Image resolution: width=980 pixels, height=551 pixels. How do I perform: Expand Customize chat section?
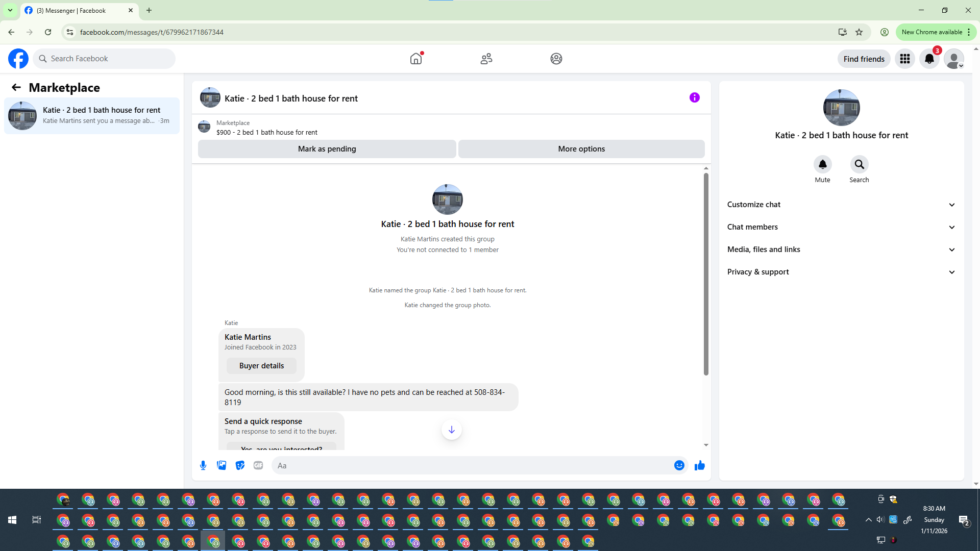point(842,205)
